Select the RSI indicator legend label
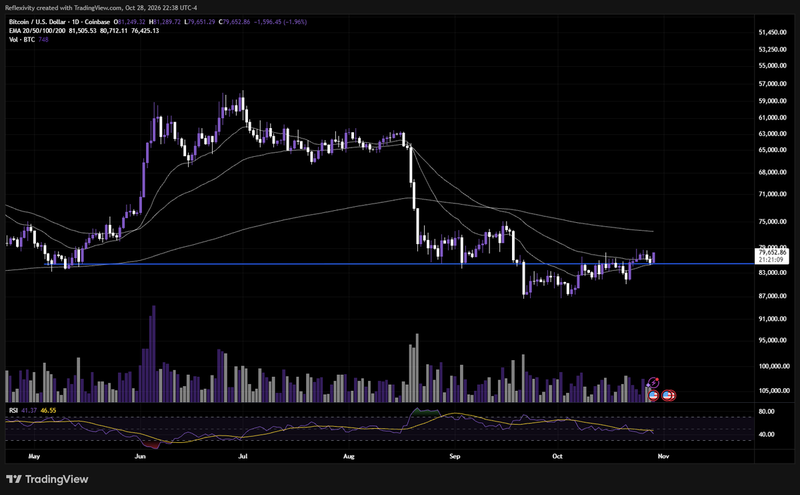800x495 pixels. tap(13, 410)
